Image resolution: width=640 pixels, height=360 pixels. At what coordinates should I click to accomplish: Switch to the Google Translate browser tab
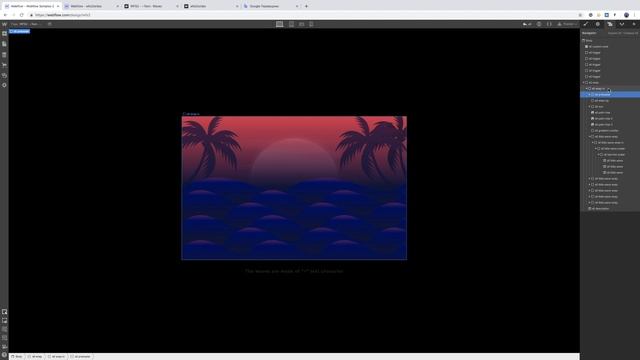[271, 6]
